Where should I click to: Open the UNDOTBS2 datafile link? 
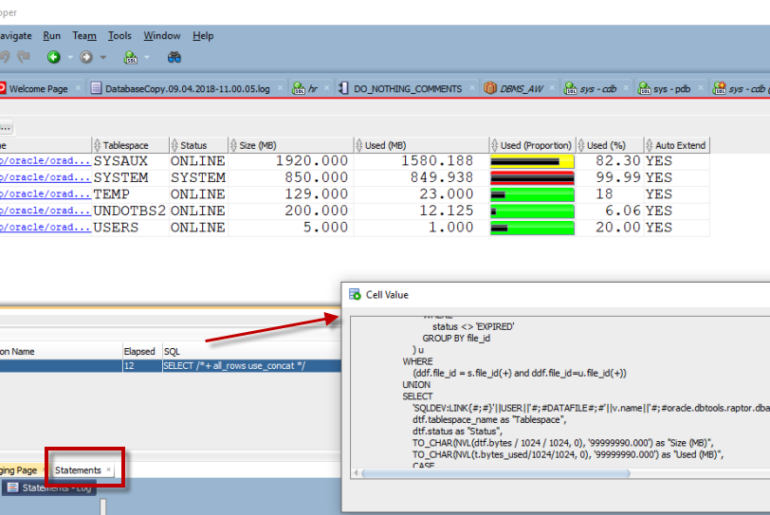pos(45,211)
